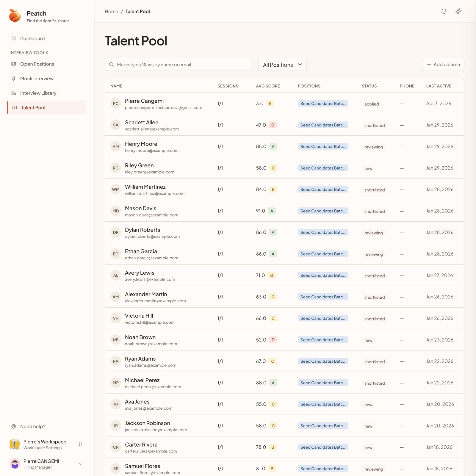
Task: Click the 88.0 score for Michael Perez
Action: point(261,383)
